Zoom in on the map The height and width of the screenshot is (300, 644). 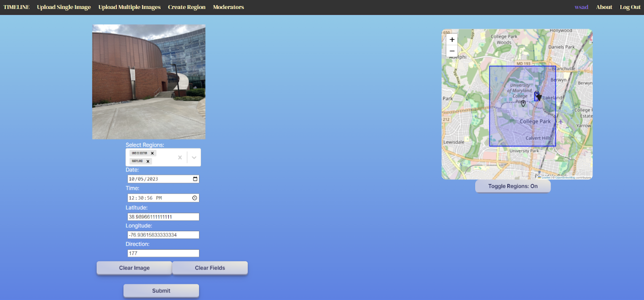click(452, 39)
